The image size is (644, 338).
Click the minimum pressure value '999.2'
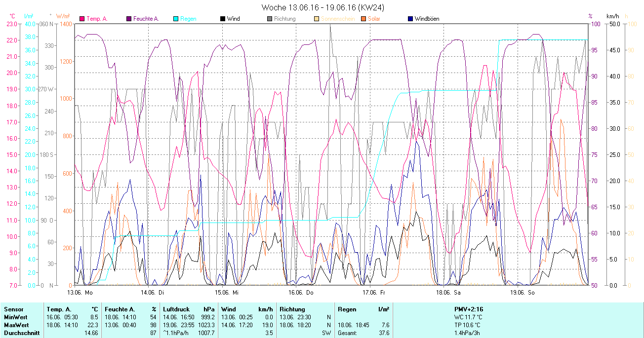tap(208, 317)
